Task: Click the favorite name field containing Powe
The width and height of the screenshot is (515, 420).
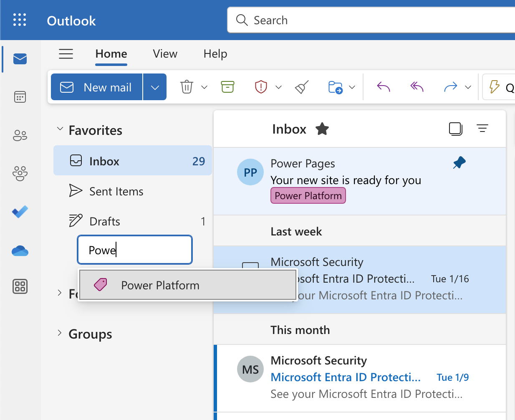Action: (135, 250)
